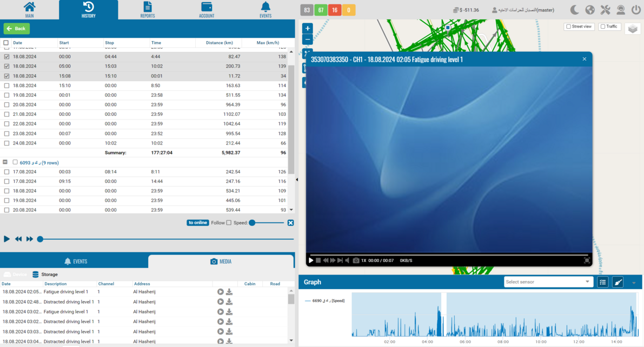
Task: Click the Back button
Action: (16, 29)
